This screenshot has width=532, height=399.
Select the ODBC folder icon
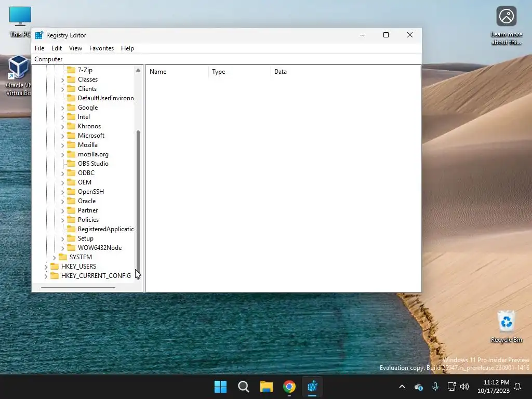71,172
